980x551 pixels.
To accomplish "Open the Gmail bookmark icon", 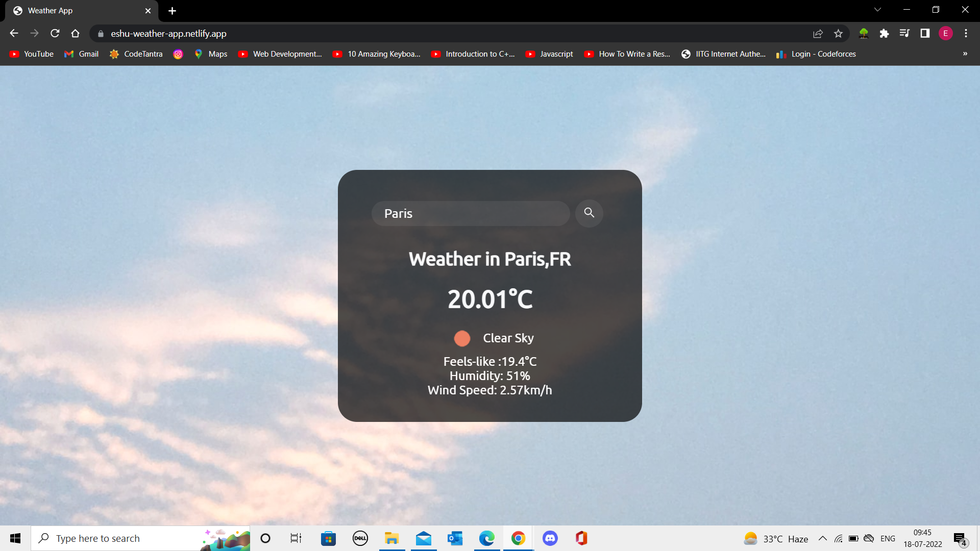I will coord(69,54).
